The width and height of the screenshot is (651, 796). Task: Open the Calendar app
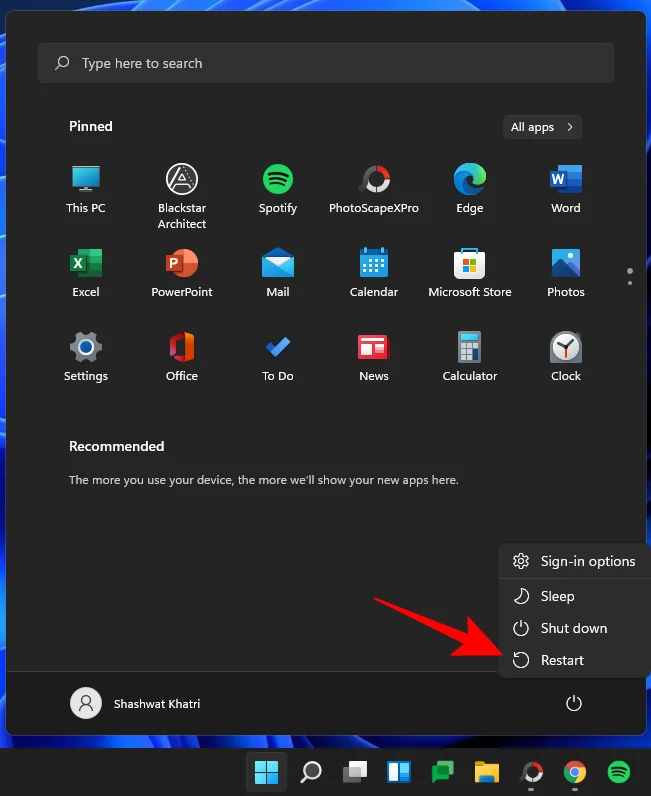coord(374,273)
